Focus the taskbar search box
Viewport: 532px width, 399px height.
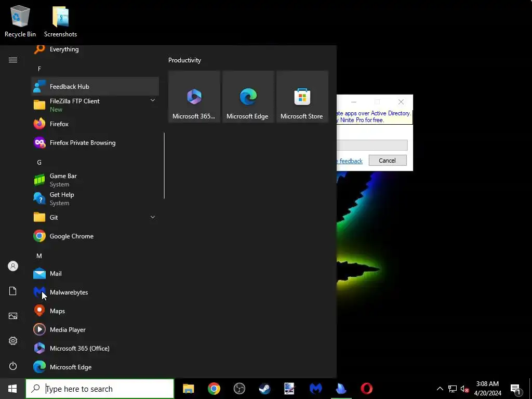[100, 389]
